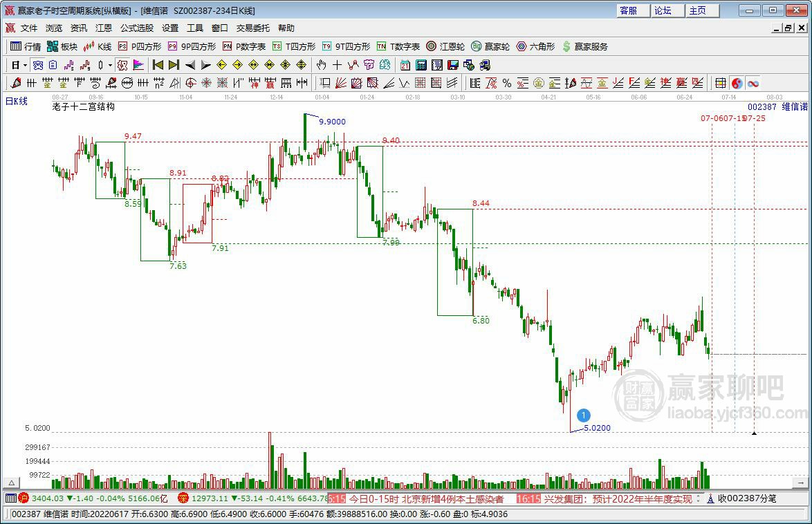The height and width of the screenshot is (524, 812).
Task: Click yellow diamond left-arrow icon
Action: coord(221,65)
